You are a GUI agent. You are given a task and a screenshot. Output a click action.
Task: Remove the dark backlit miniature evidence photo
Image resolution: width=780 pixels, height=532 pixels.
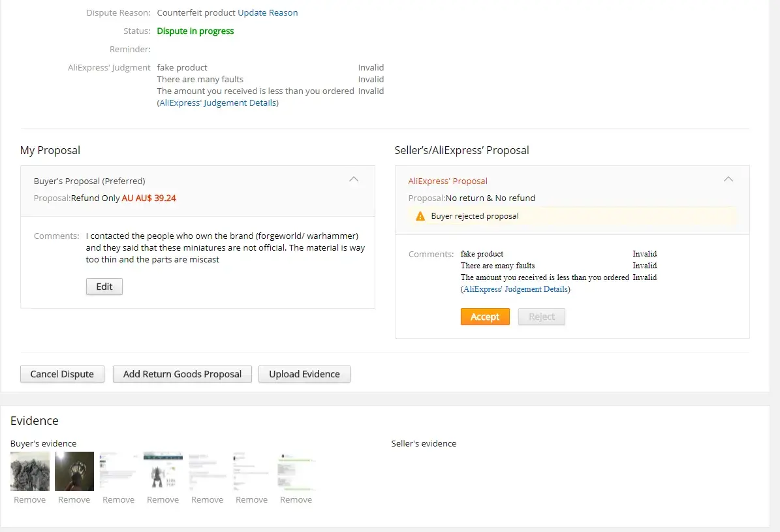74,500
